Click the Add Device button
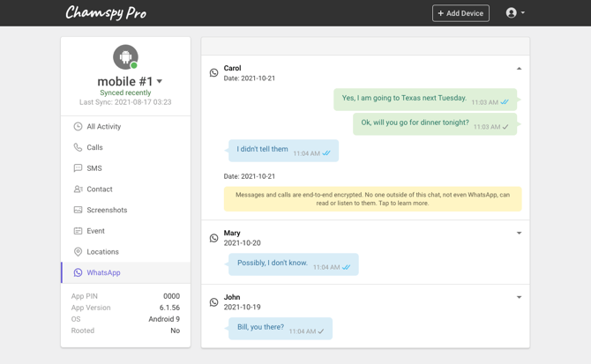Image resolution: width=591 pixels, height=364 pixels. point(460,13)
